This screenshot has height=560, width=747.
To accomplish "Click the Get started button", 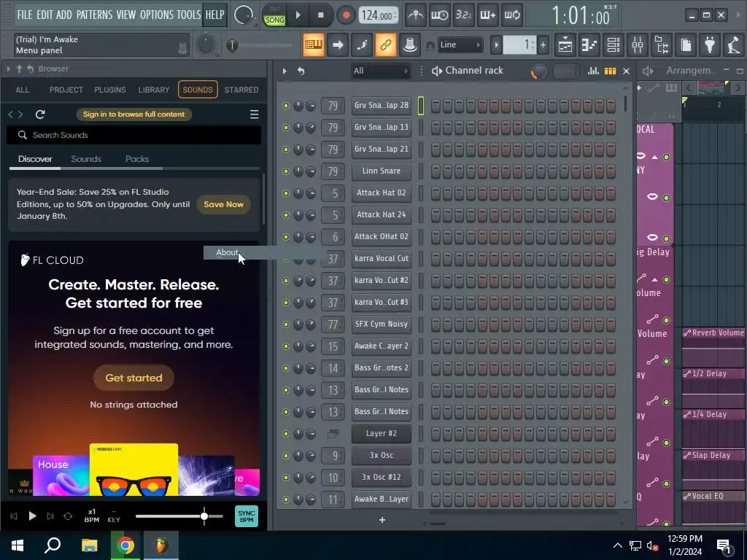I will click(134, 378).
